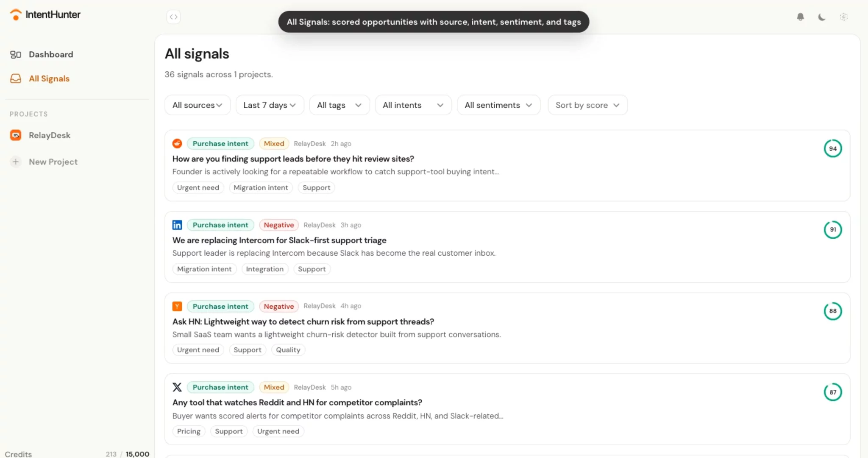Click score 87 ring indicator
The image size is (868, 458).
click(x=833, y=392)
